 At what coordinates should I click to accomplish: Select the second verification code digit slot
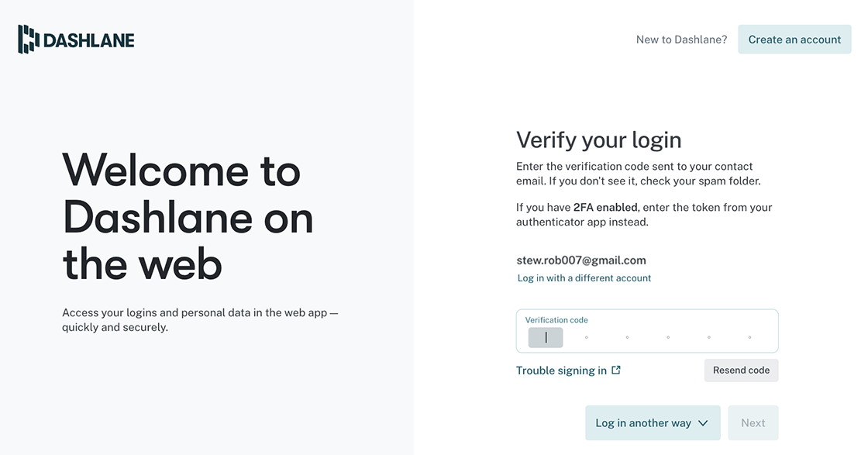click(586, 337)
